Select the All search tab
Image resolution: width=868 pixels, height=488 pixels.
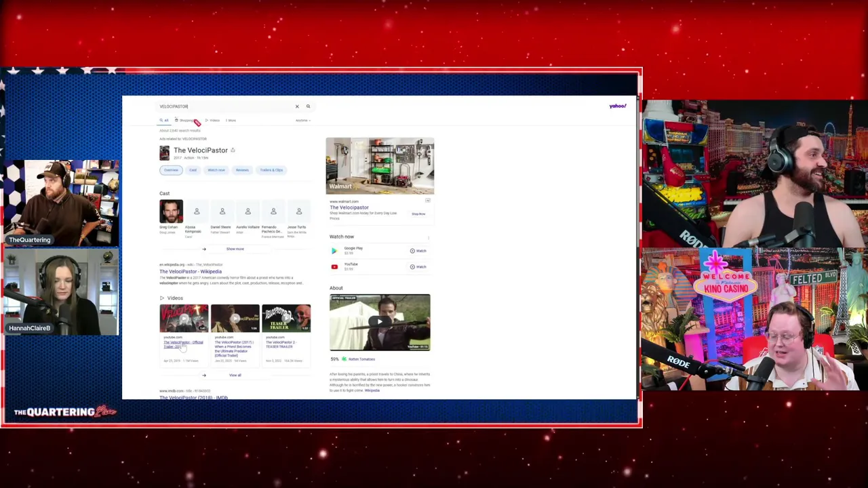click(x=164, y=121)
